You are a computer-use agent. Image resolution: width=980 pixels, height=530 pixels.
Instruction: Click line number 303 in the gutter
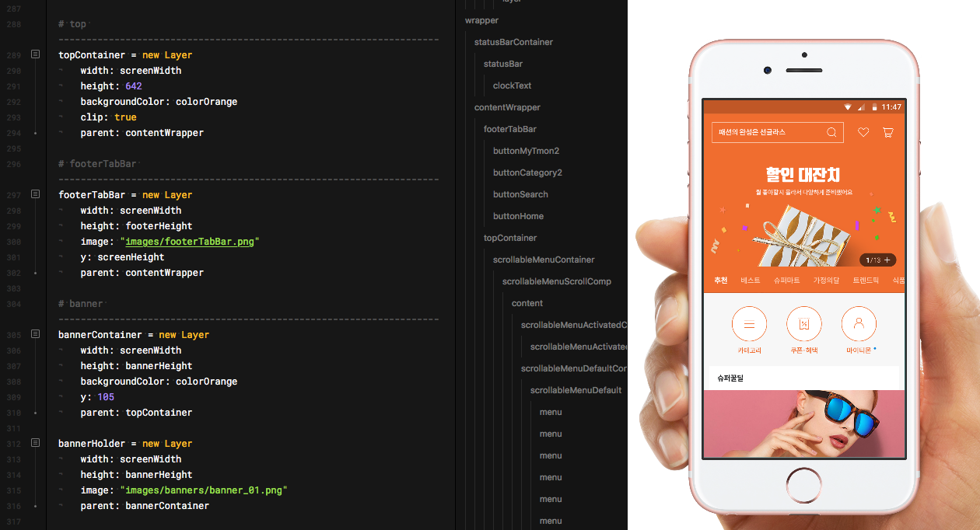15,288
